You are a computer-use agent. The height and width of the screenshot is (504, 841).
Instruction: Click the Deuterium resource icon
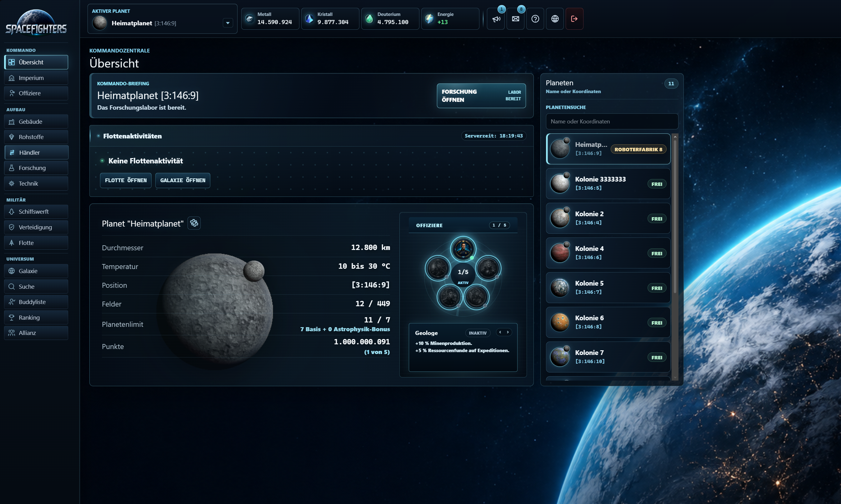point(369,19)
